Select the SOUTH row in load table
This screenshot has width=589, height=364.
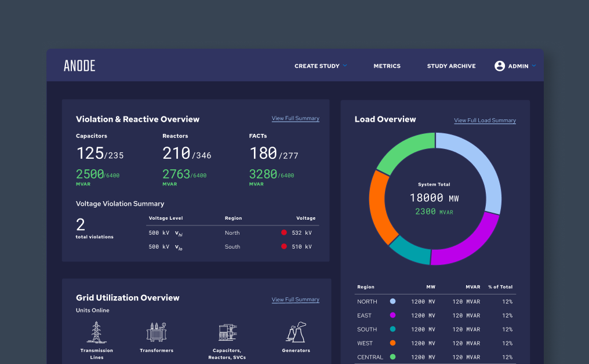(x=435, y=329)
